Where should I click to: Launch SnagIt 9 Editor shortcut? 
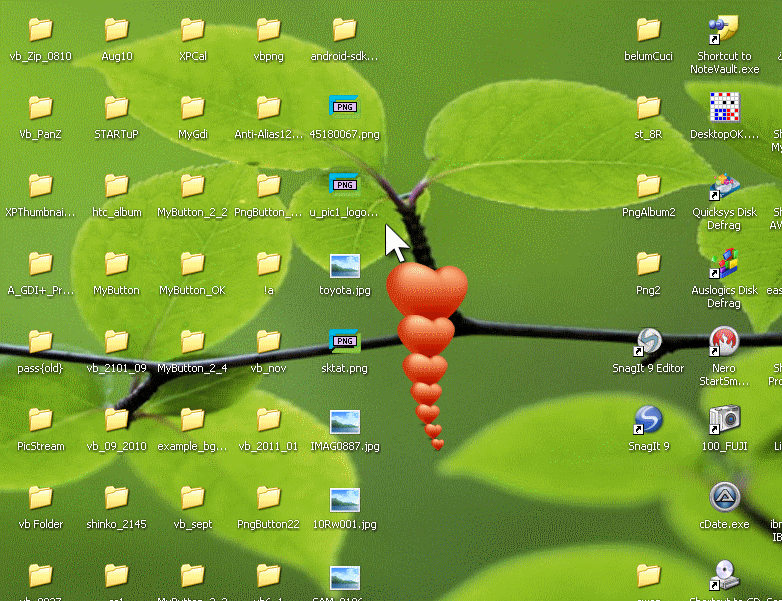[648, 343]
